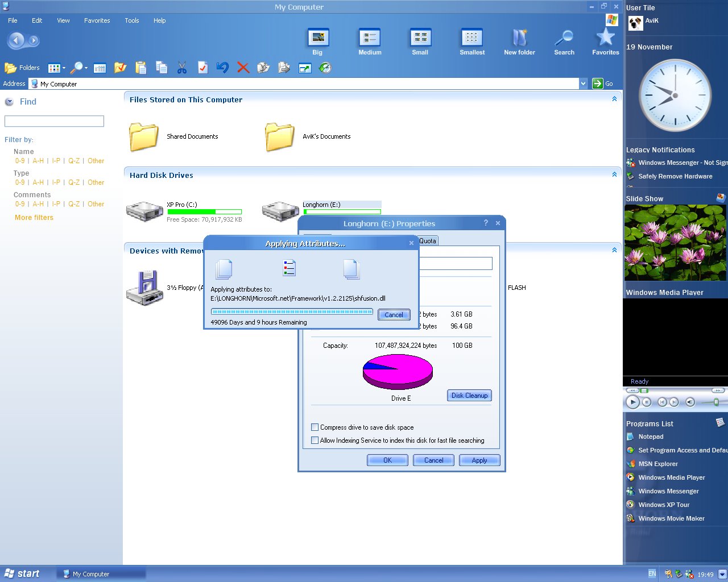The width and height of the screenshot is (728, 582).
Task: Open the views dropdown arrow in toolbar
Action: tap(64, 68)
